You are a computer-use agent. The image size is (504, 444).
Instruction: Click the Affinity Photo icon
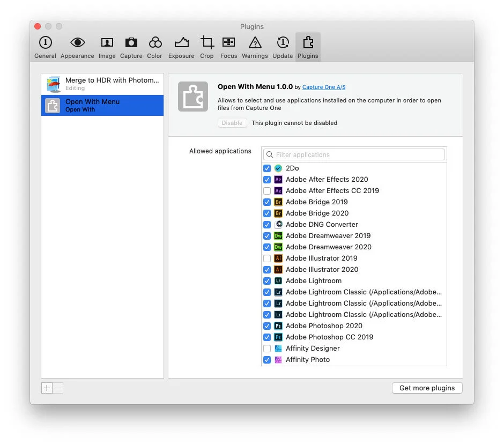click(278, 359)
